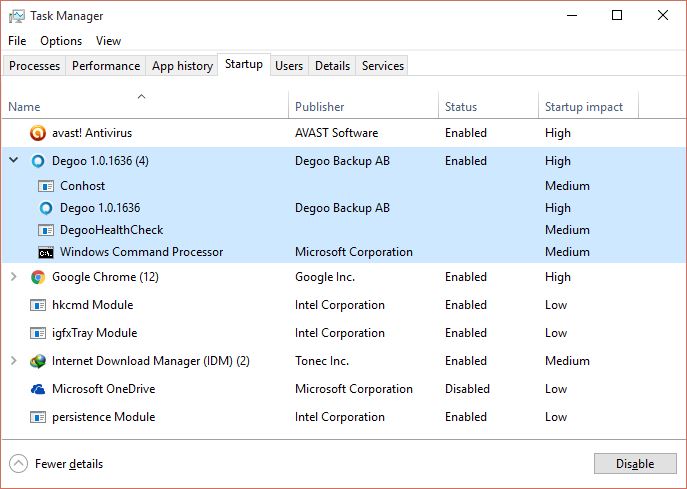Select the Microsoft OneDrive entry
This screenshot has width=687, height=489.
(x=103, y=389)
